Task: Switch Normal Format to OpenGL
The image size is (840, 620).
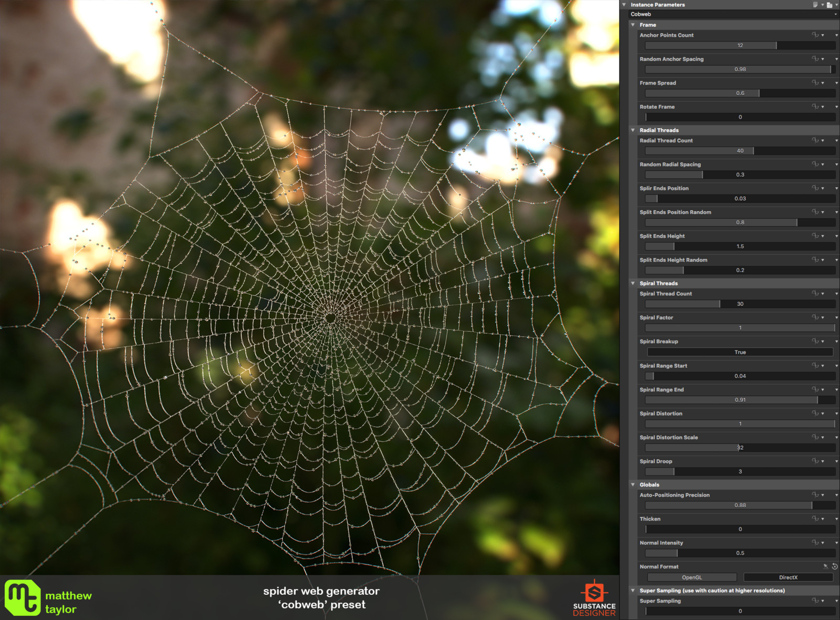Action: pyautogui.click(x=692, y=577)
